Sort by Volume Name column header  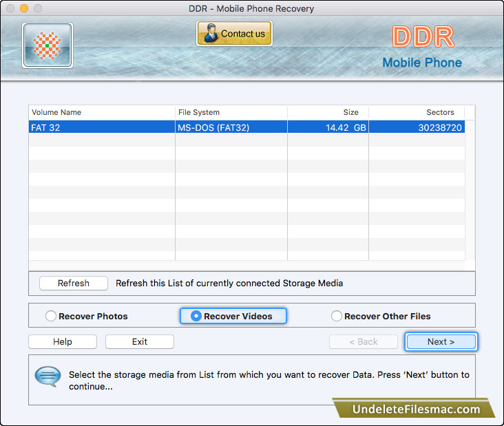[x=102, y=112]
